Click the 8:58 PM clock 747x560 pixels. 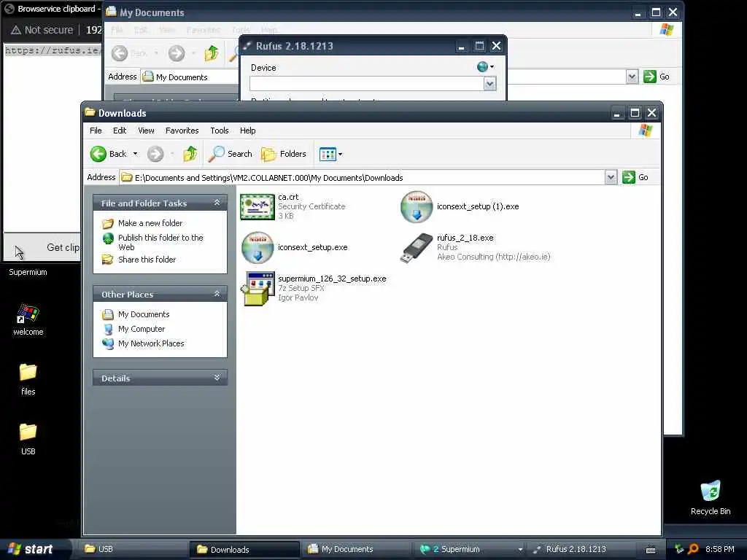coord(719,549)
